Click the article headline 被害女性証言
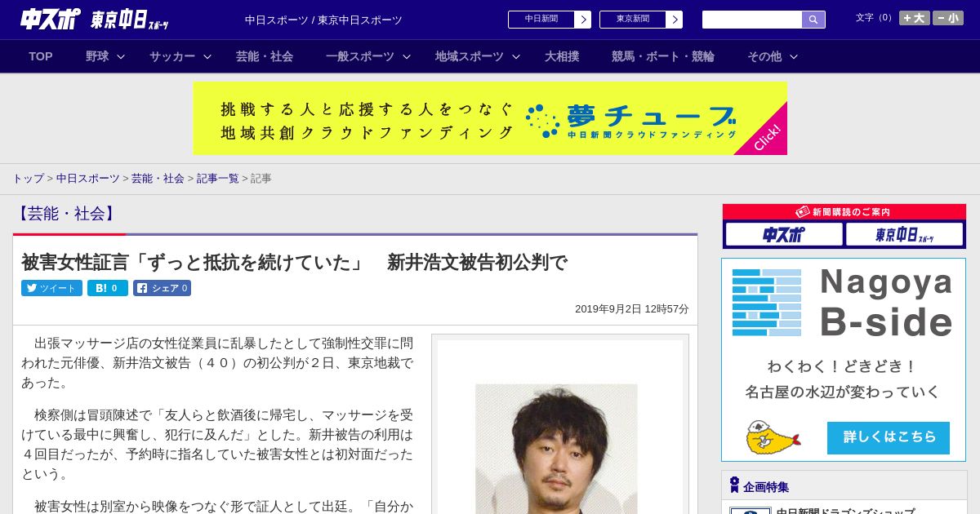The height and width of the screenshot is (514, 980). click(294, 262)
